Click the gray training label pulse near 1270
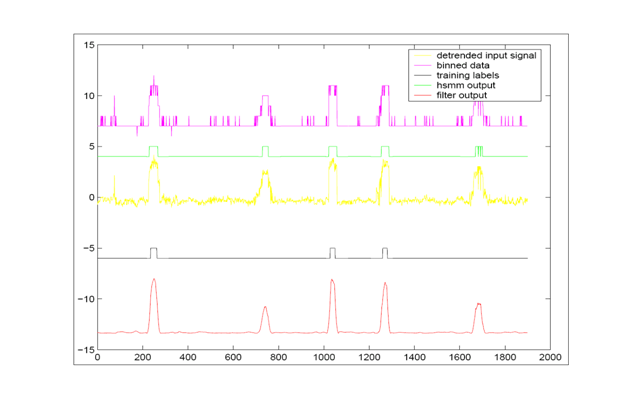Image resolution: width=640 pixels, height=400 pixels. pyautogui.click(x=385, y=253)
